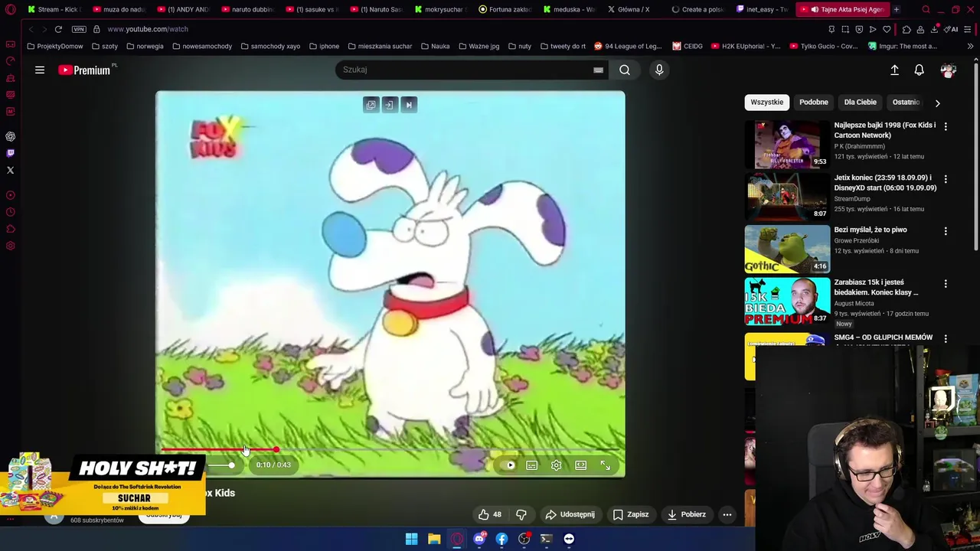This screenshot has height=551, width=980.
Task: Enter fullscreen in video player
Action: pos(606,465)
